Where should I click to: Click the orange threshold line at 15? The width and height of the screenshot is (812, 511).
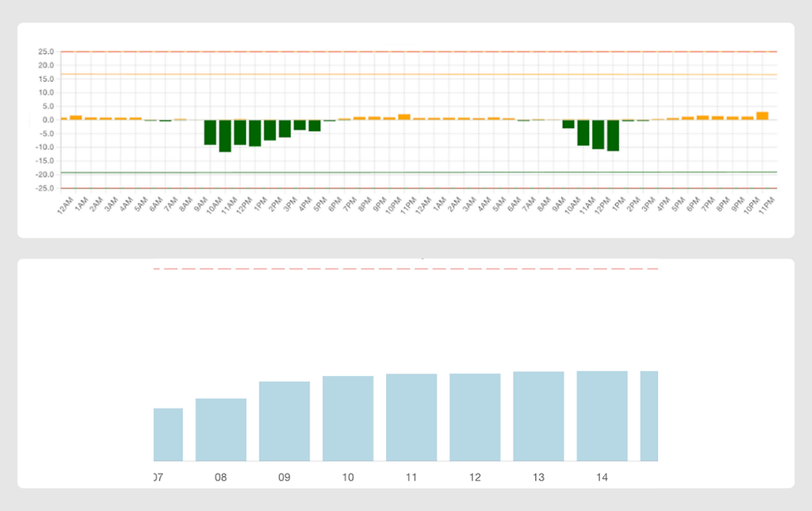click(414, 75)
